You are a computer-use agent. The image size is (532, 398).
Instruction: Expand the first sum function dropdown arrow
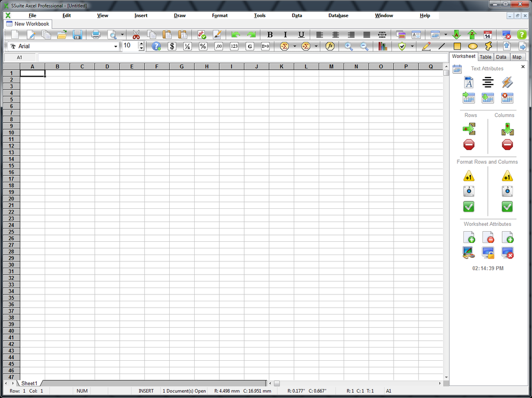click(295, 46)
